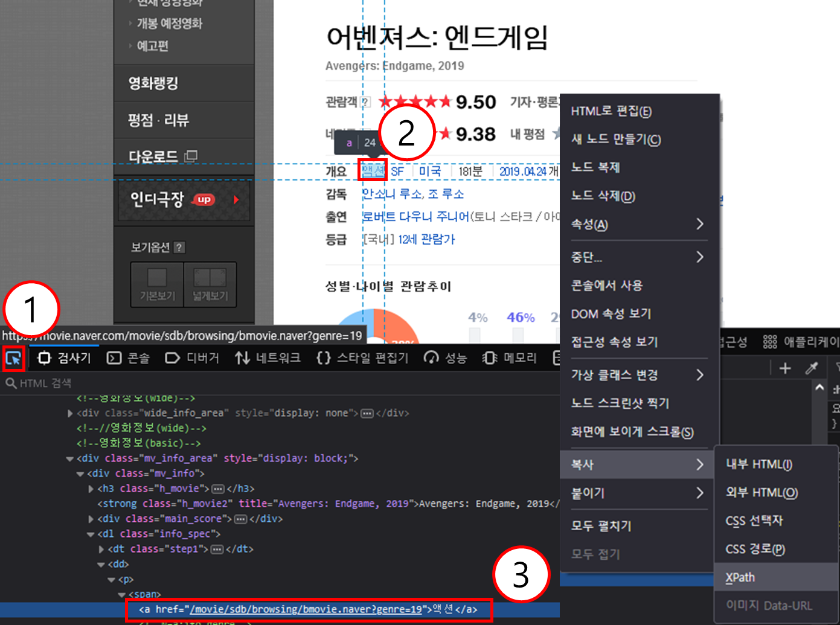Switch to the 디버거 tab
This screenshot has width=840, height=625.
[x=192, y=358]
